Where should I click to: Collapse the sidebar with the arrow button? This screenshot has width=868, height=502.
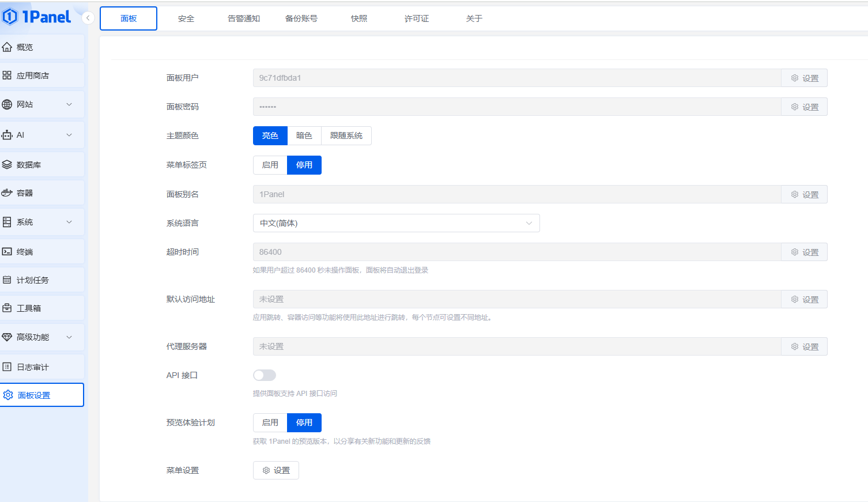pos(88,18)
